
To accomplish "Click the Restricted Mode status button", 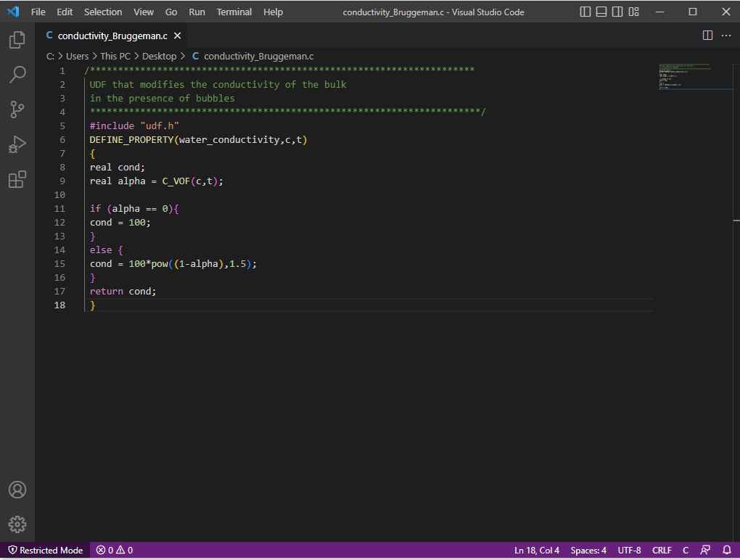I will click(x=45, y=551).
